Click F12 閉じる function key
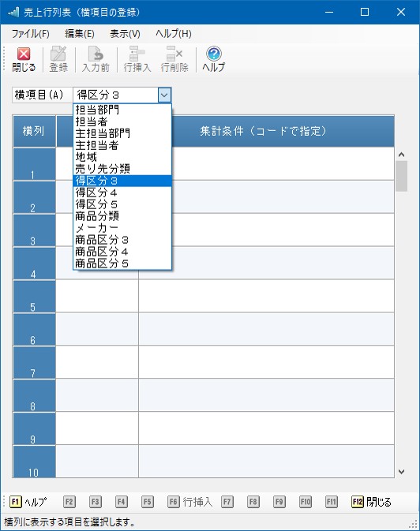This screenshot has height=531, width=420. point(372,502)
